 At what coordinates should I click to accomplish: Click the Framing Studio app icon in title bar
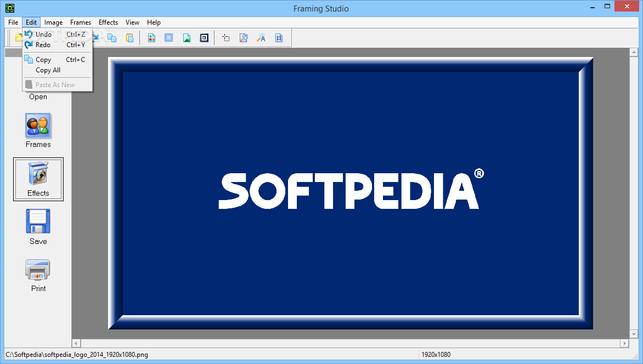(9, 8)
